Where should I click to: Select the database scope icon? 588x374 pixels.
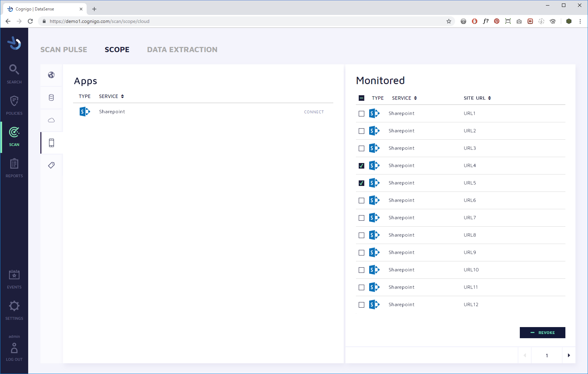point(51,98)
